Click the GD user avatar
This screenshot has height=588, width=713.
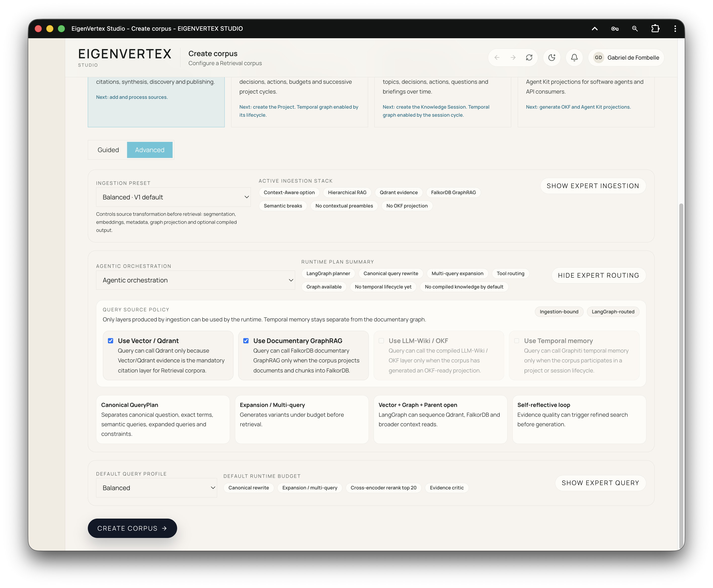pyautogui.click(x=599, y=58)
